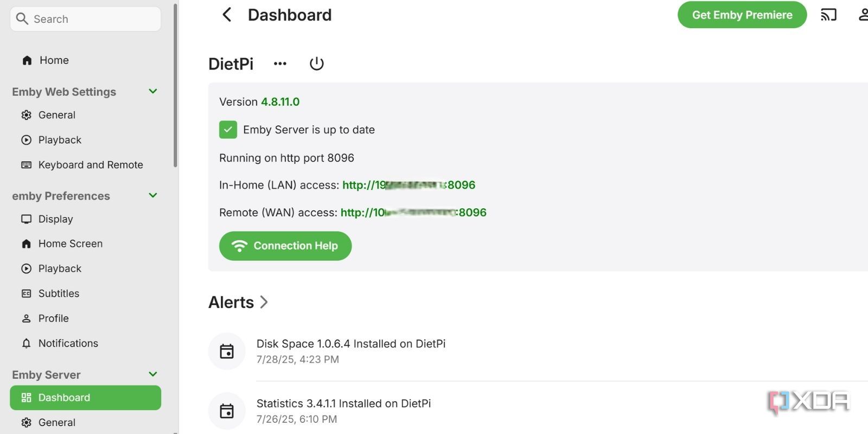Viewport: 868px width, 434px height.
Task: Open Profile preferences
Action: click(x=86, y=318)
